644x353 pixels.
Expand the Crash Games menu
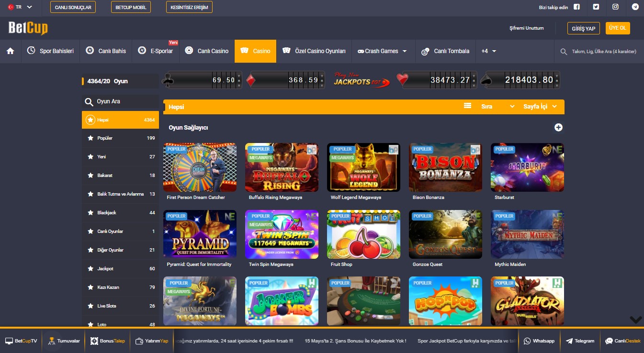tap(382, 51)
